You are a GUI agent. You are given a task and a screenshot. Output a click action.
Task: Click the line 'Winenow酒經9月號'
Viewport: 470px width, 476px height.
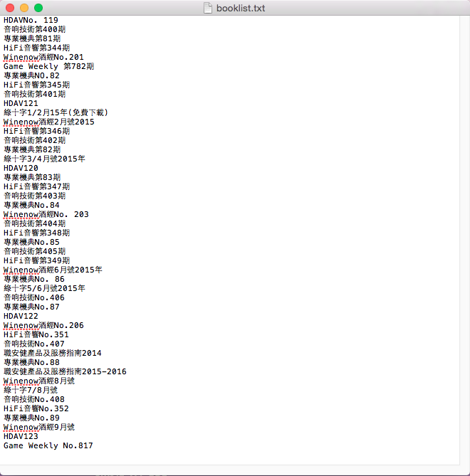point(39,427)
